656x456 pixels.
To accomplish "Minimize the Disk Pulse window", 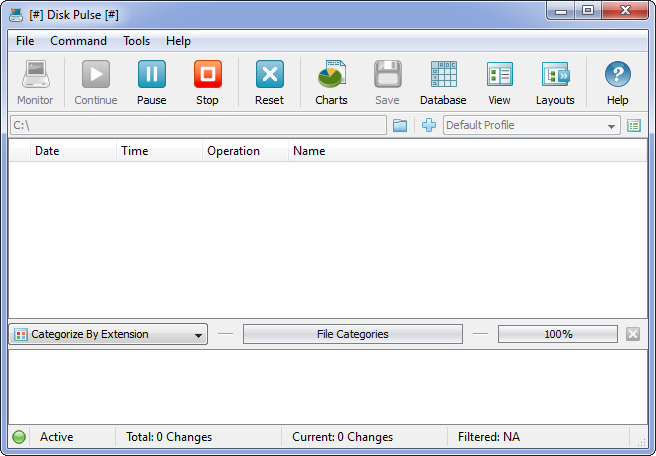I will pyautogui.click(x=561, y=10).
